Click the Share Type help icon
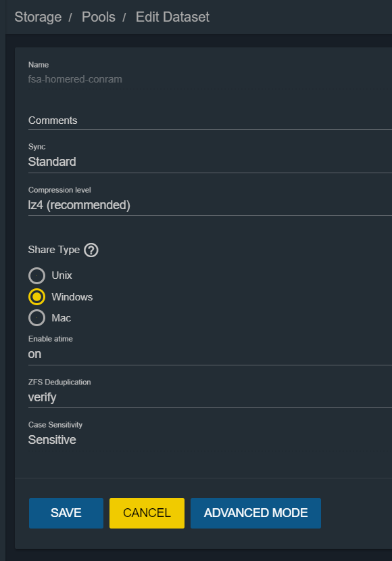392x561 pixels. [91, 250]
